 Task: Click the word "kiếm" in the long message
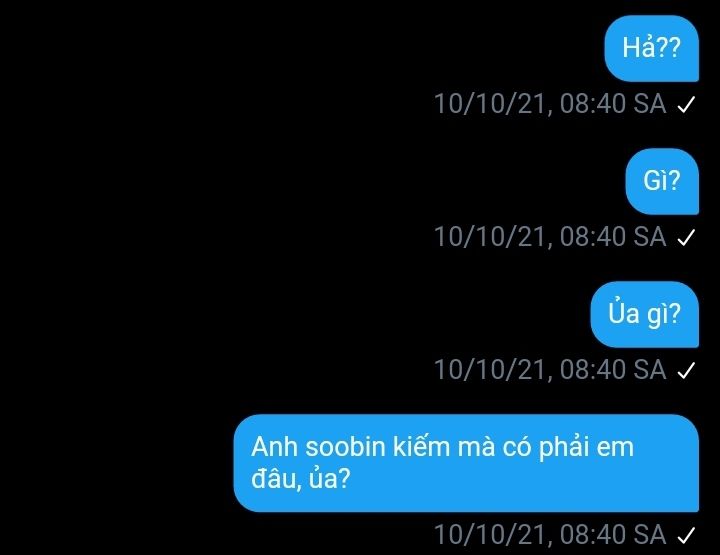422,446
